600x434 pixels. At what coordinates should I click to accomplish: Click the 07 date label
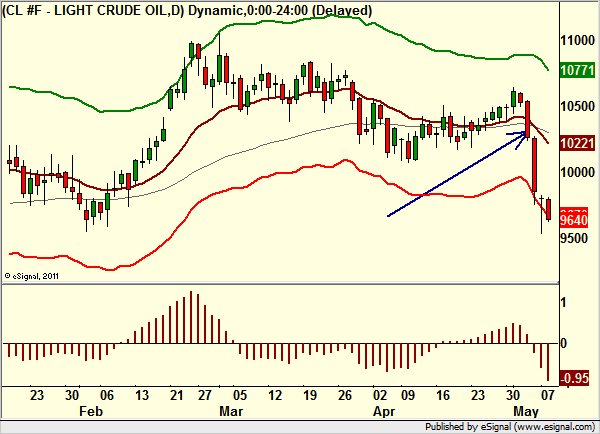(548, 395)
